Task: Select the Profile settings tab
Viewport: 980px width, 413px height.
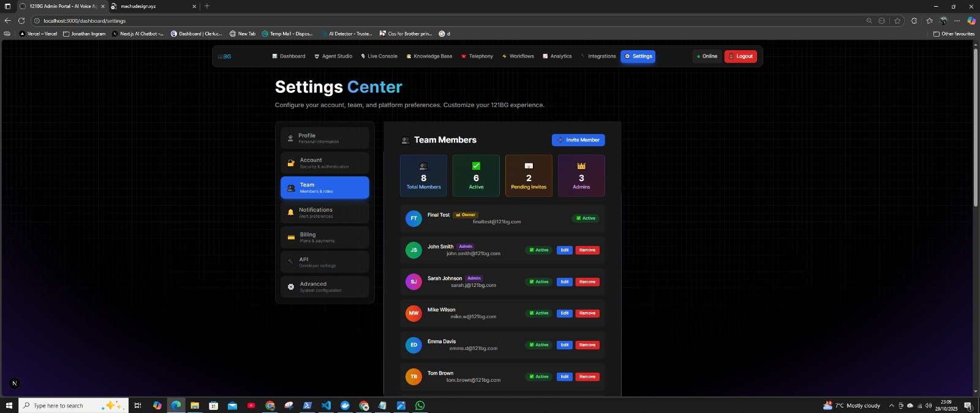Action: (325, 138)
